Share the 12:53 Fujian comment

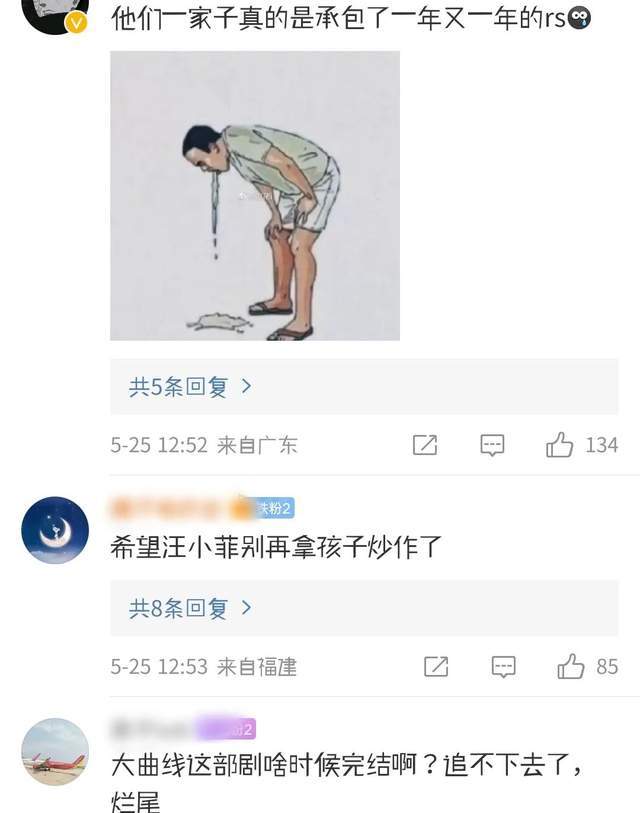[436, 666]
